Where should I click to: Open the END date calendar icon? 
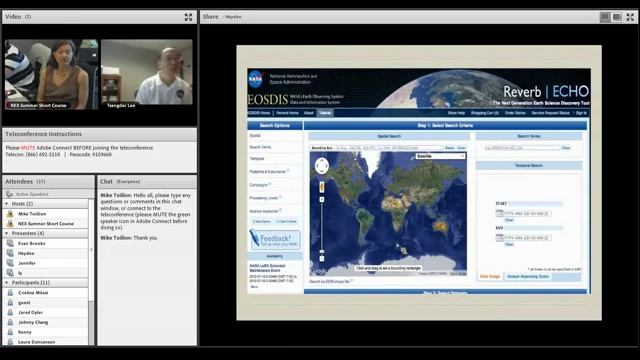coord(499,238)
